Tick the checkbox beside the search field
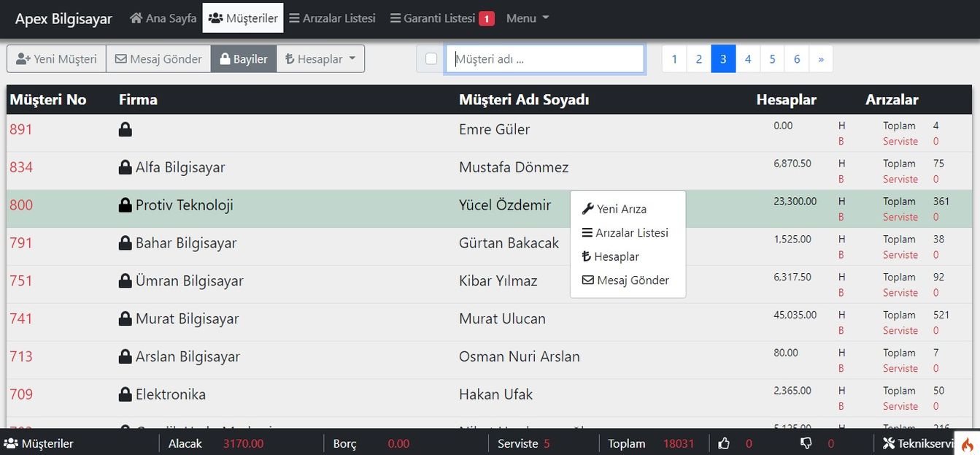This screenshot has width=980, height=455. [x=431, y=59]
